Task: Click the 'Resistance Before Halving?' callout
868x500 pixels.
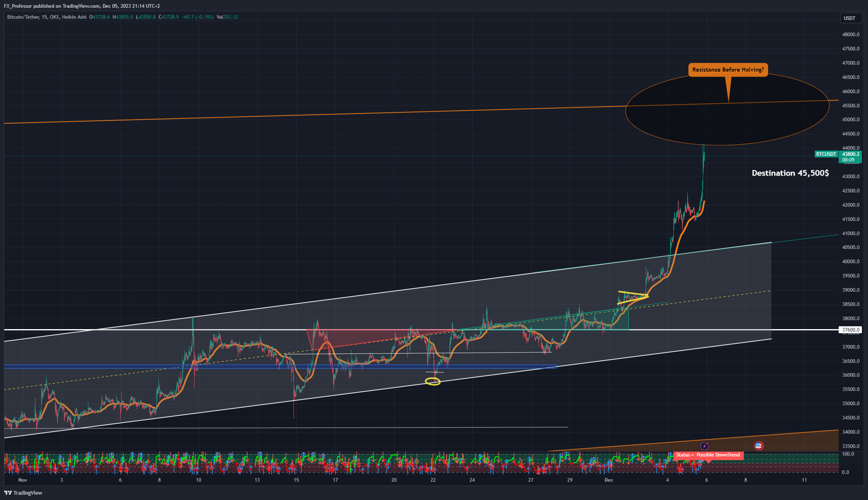Action: point(728,70)
